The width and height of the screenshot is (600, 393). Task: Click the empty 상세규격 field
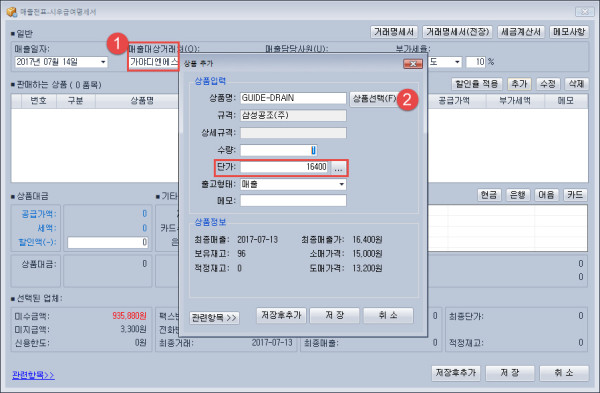coord(293,133)
